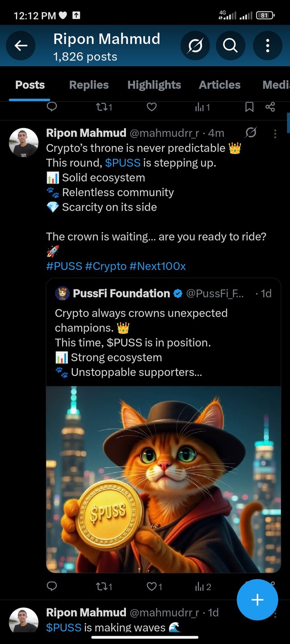
Task: Open more options on the 4m post
Action: click(x=275, y=134)
